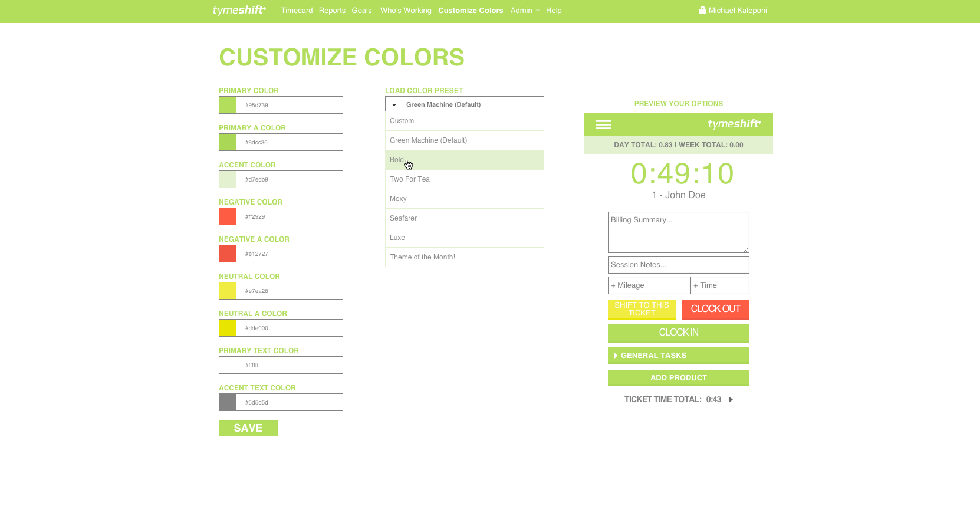Image resolution: width=980 pixels, height=513 pixels.
Task: Open the Neutral A Color swatch
Action: [228, 328]
